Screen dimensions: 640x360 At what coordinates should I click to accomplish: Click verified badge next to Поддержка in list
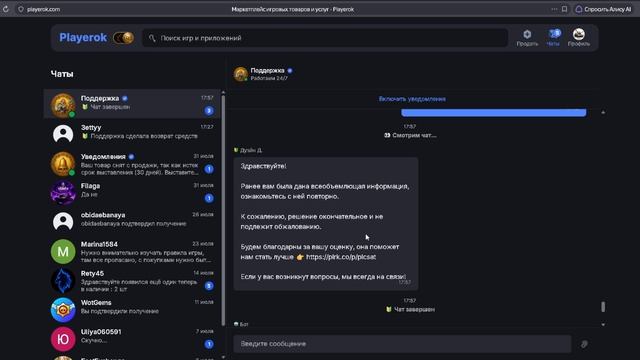125,98
